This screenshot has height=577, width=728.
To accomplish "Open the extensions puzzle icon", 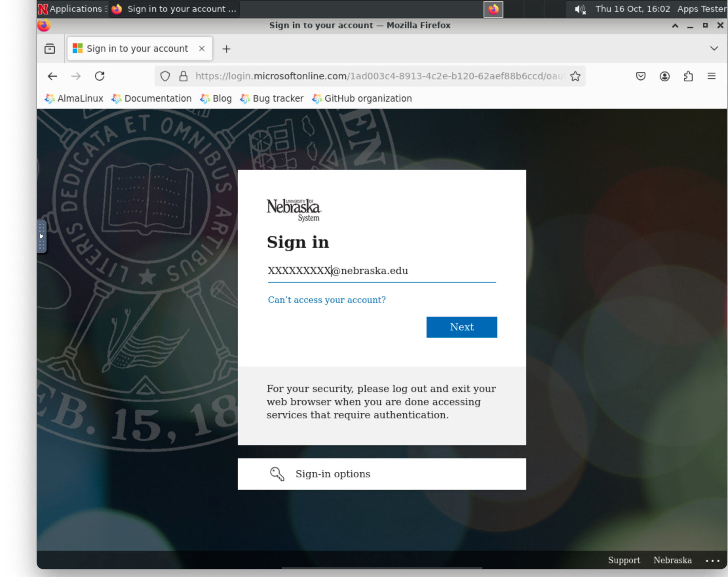I will (688, 76).
